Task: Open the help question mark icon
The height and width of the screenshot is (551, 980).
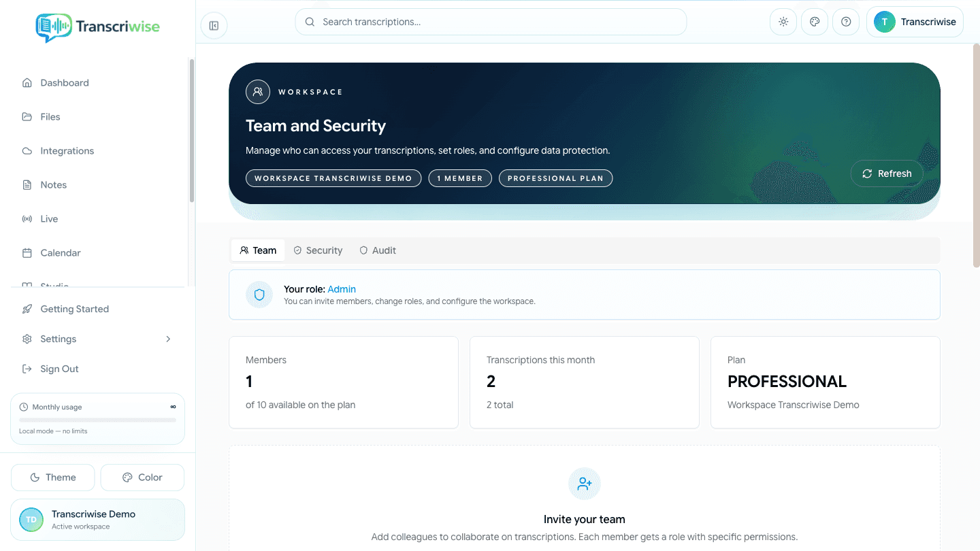Action: (846, 22)
